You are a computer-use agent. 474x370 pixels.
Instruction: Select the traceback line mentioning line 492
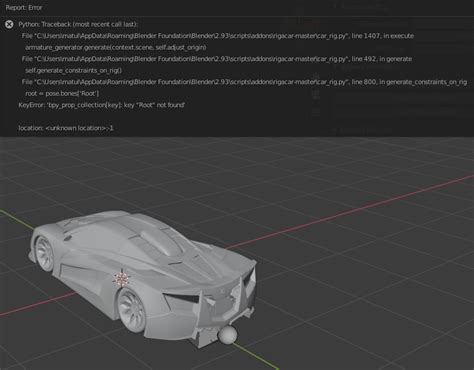[217, 59]
